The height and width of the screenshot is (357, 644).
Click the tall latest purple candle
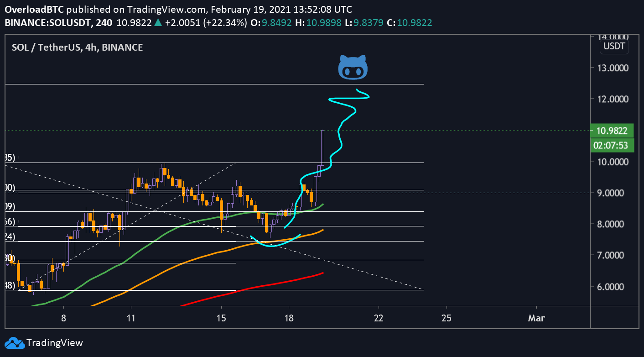322,147
